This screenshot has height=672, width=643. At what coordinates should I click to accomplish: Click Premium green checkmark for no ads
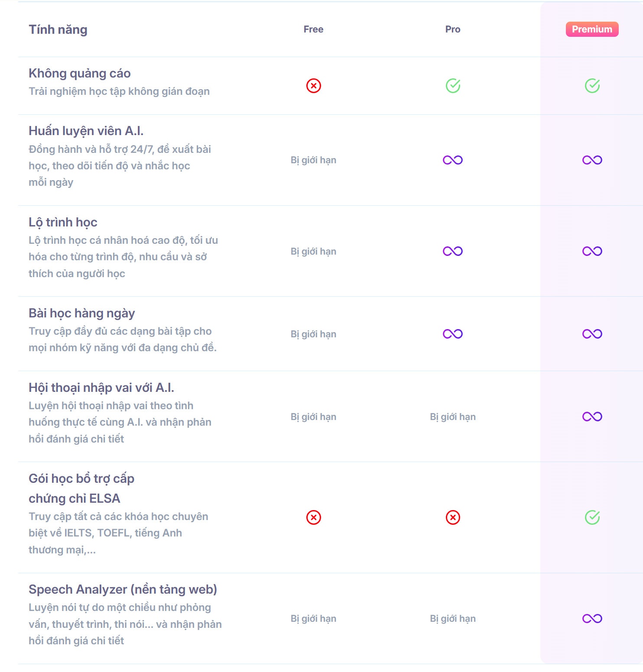592,86
